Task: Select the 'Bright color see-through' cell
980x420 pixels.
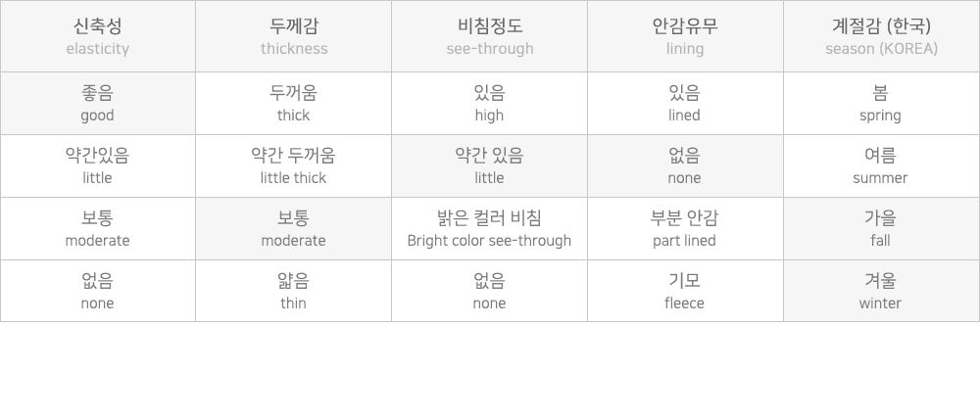Action: [489, 229]
